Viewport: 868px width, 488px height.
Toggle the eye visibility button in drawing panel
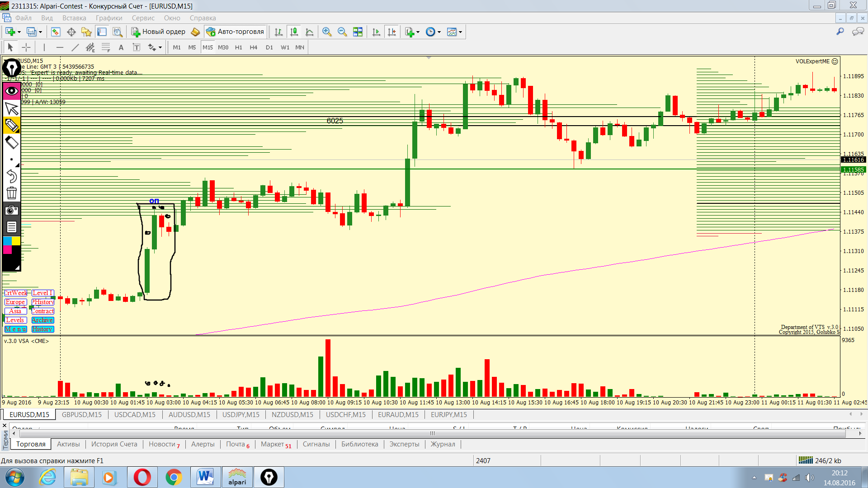tap(11, 91)
